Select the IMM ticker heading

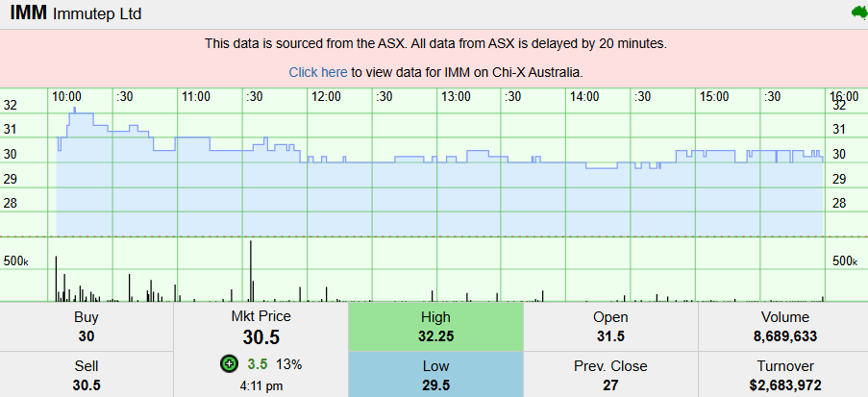(x=29, y=14)
